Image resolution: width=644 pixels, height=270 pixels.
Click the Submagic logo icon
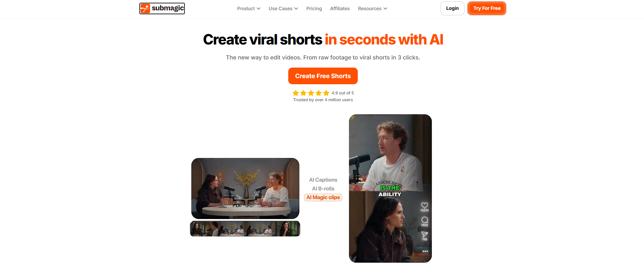coord(145,8)
